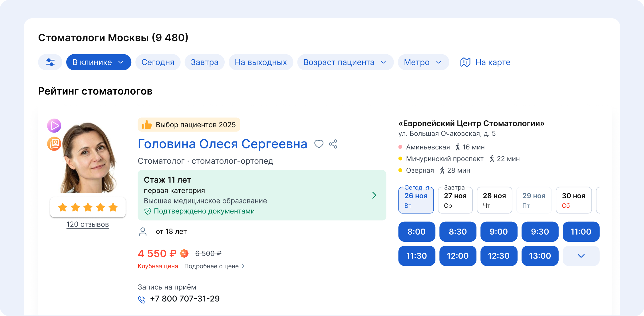Click walking icon beside Аминьевская 16 мин
Viewport: 644px width, 316px height.
pos(458,147)
